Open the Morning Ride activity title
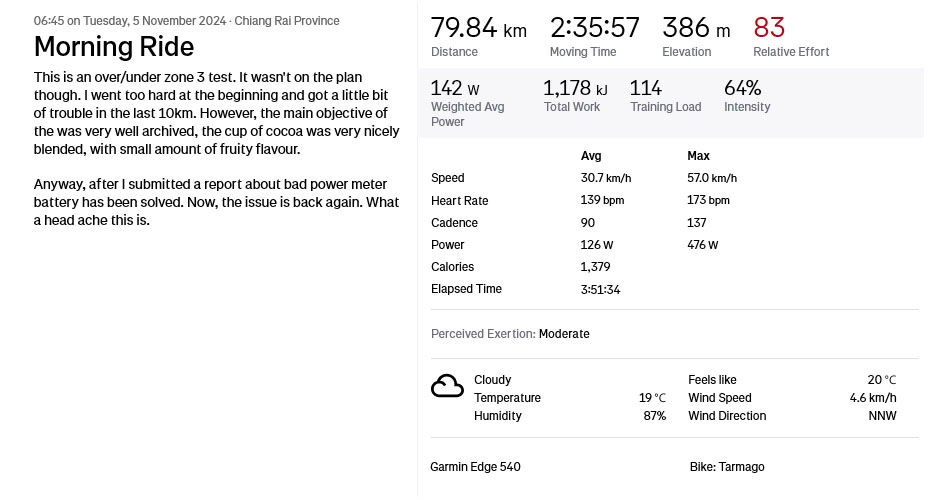This screenshot has height=500, width=950. tap(114, 47)
